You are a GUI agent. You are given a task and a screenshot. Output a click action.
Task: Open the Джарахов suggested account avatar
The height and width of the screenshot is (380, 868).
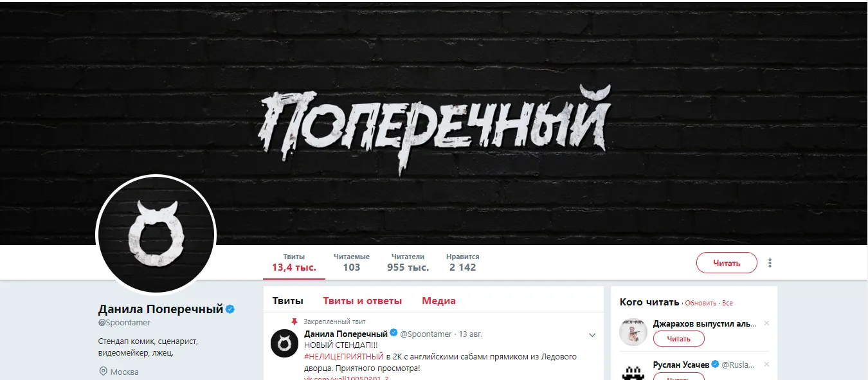(x=633, y=332)
